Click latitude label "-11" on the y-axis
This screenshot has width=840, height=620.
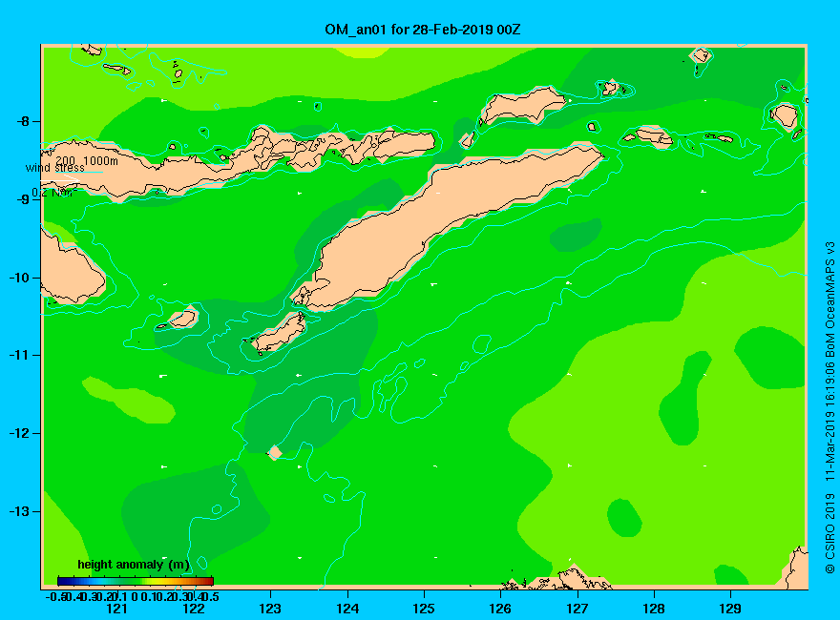click(20, 355)
